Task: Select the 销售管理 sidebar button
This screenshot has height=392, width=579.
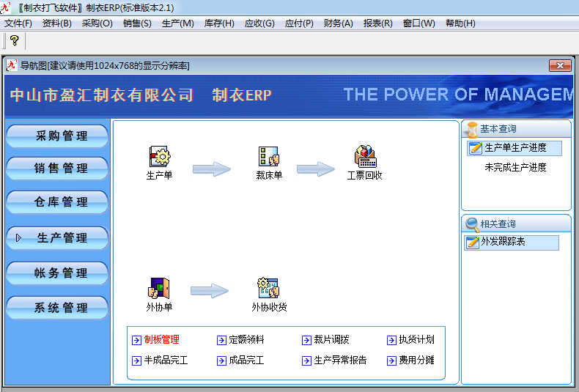Action: (x=57, y=169)
